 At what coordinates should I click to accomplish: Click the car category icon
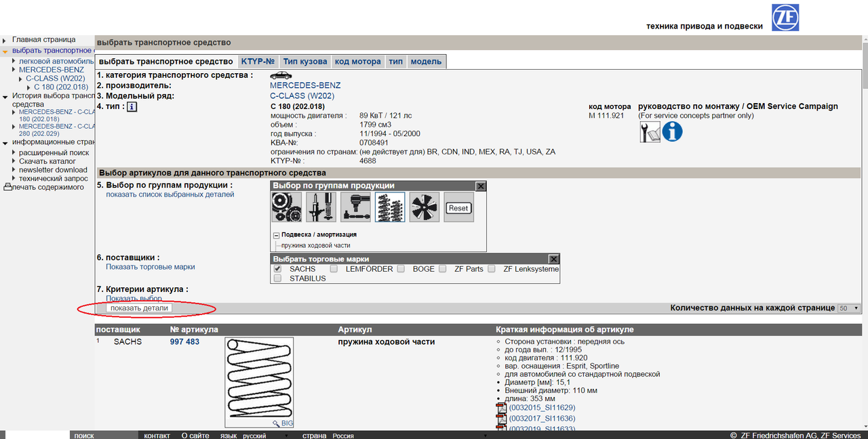[281, 76]
